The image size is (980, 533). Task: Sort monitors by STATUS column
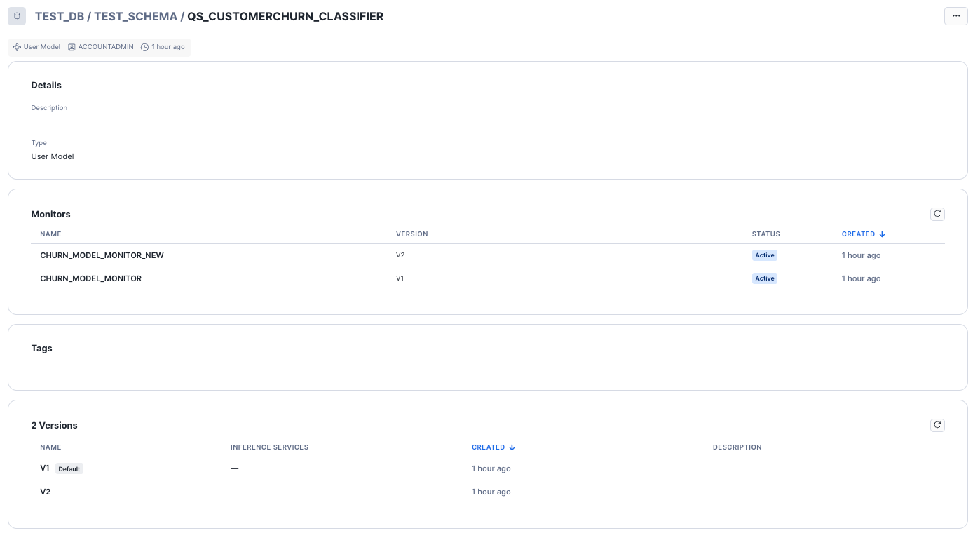point(765,234)
